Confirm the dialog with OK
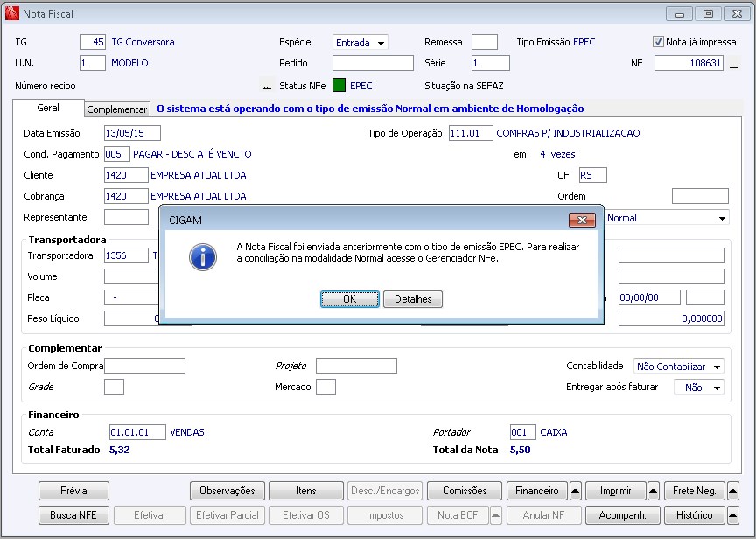Viewport: 756px width, 539px height. pos(349,299)
